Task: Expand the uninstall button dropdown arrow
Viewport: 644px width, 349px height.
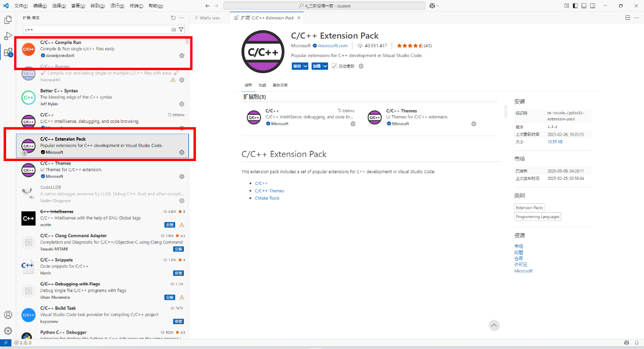Action: tap(325, 66)
